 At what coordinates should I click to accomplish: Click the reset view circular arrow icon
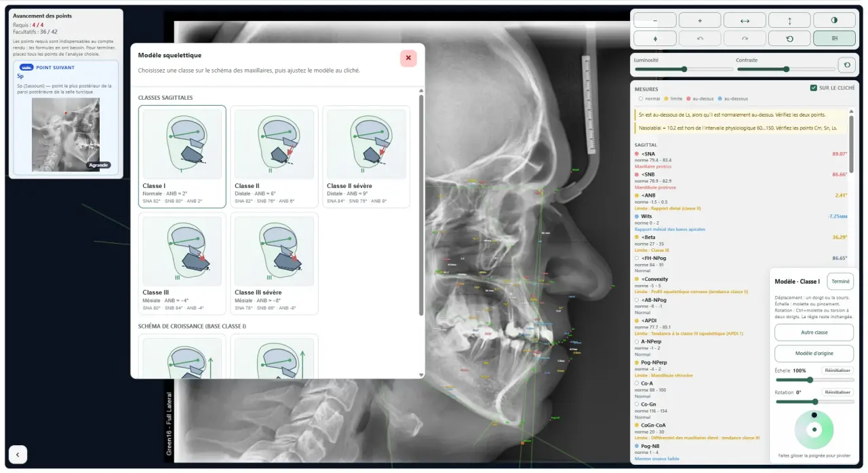790,39
